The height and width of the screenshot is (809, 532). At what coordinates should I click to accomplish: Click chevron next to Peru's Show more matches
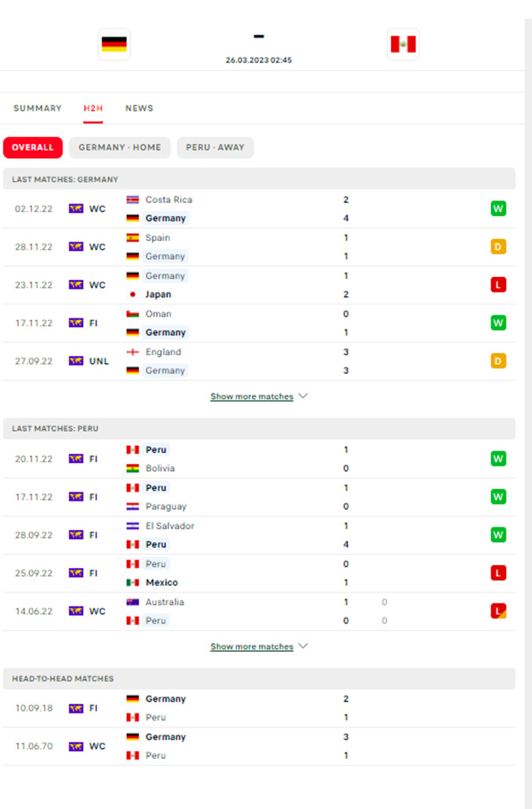coord(303,646)
